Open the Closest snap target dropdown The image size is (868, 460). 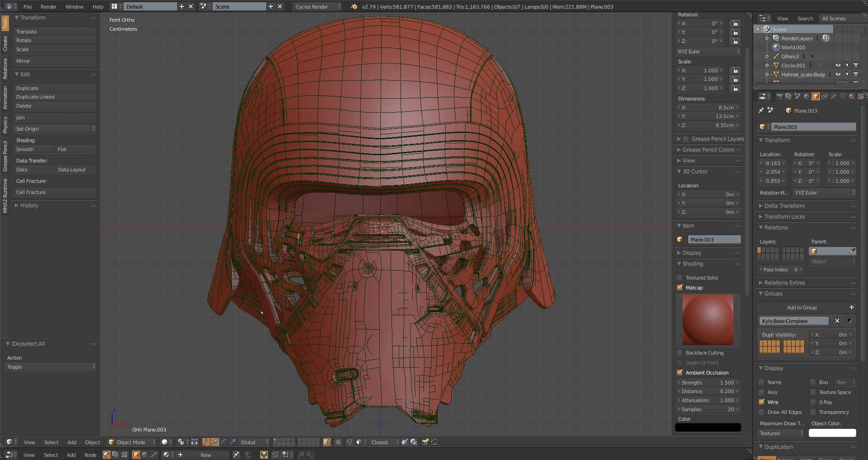coord(385,442)
